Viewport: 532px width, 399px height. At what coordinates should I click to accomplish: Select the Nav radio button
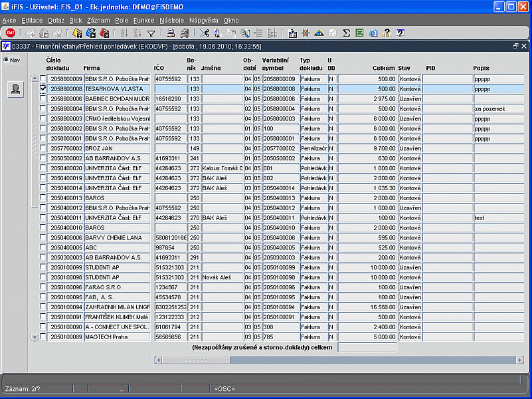tap(6, 60)
